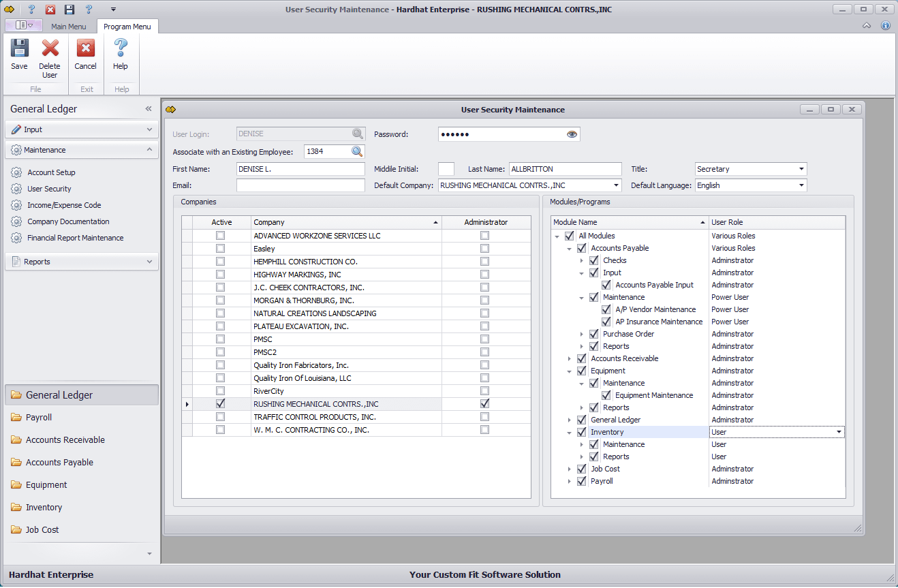Open Financial Report Maintenance

(75, 238)
